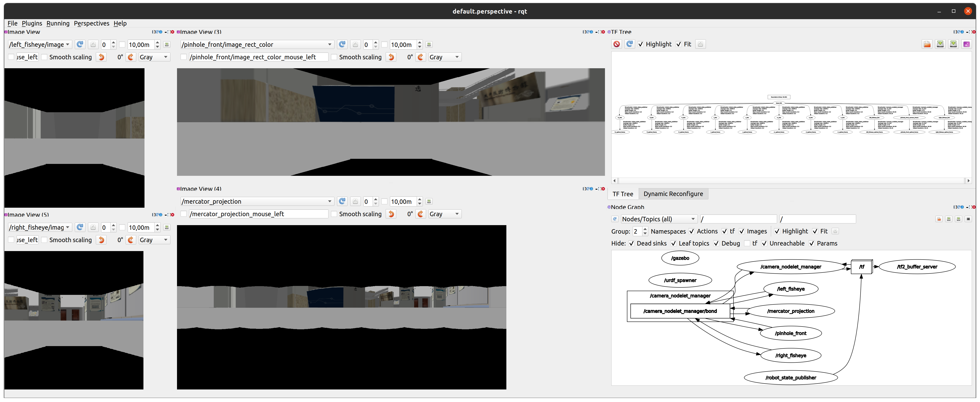Rotate the /right_fisheye image counterclockwise
Screen dimensions: 980x402
(101, 240)
